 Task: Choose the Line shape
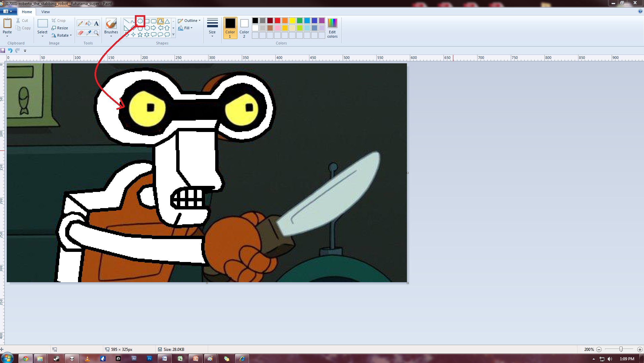pos(127,21)
